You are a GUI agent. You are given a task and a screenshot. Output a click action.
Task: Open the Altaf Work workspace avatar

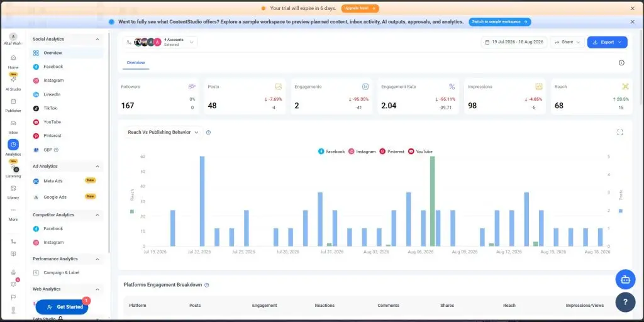coord(13,36)
